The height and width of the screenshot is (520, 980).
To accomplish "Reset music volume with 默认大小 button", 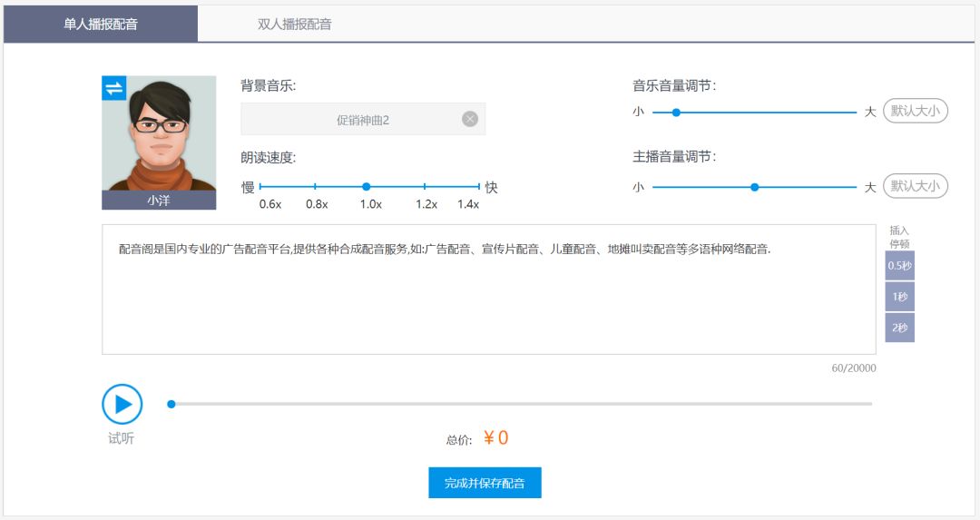I will click(x=915, y=111).
